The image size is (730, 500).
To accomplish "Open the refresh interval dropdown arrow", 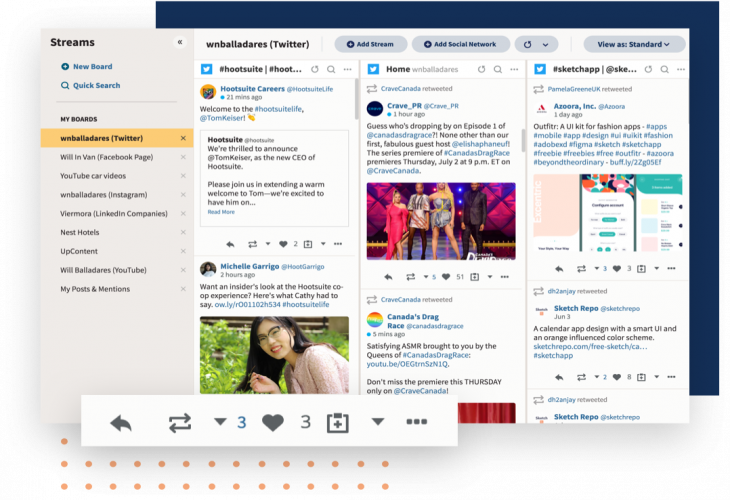I will click(x=545, y=45).
